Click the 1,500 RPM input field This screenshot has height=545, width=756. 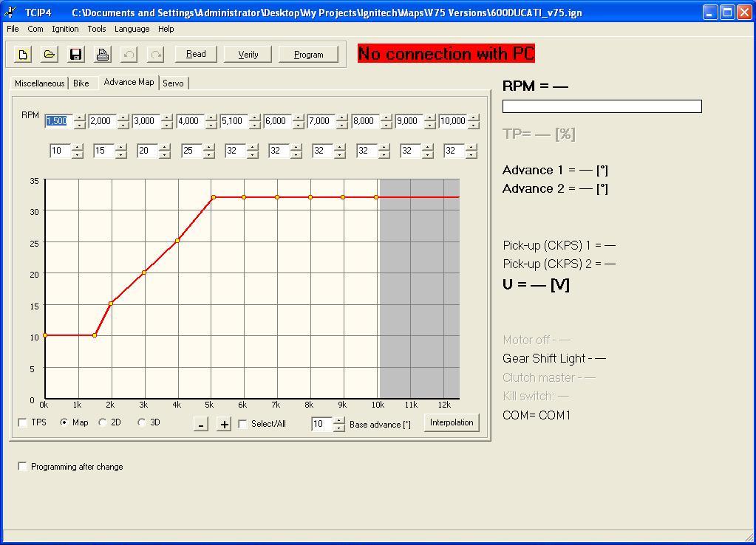tap(58, 121)
